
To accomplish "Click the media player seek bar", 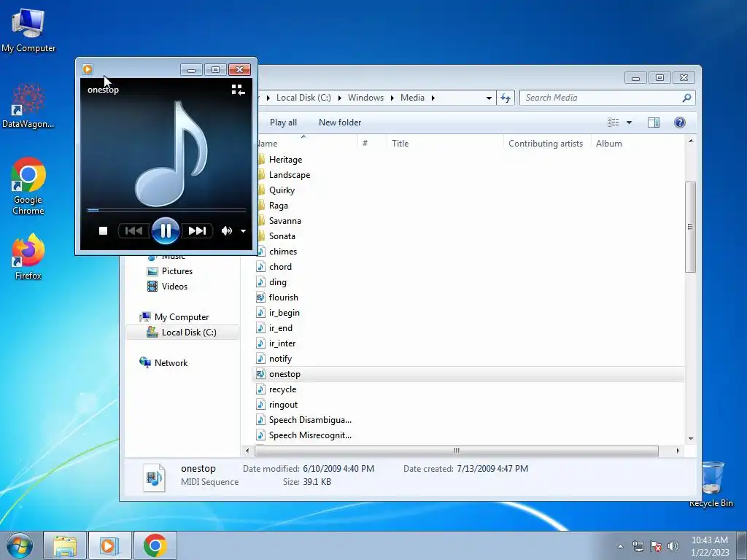I will click(x=166, y=209).
